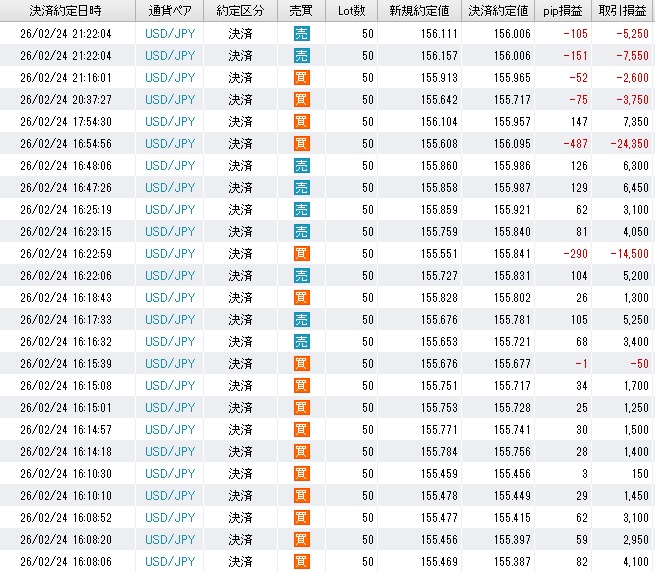Click the 売 badge in the 16:25:19 row
The height and width of the screenshot is (572, 655).
point(302,209)
